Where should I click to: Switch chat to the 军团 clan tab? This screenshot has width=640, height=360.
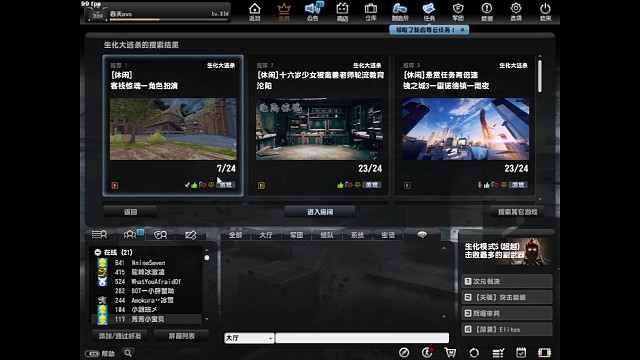tap(296, 235)
